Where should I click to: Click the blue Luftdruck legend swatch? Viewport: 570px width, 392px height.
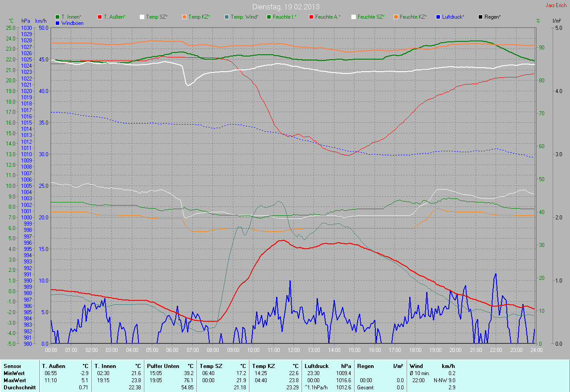[x=438, y=17]
